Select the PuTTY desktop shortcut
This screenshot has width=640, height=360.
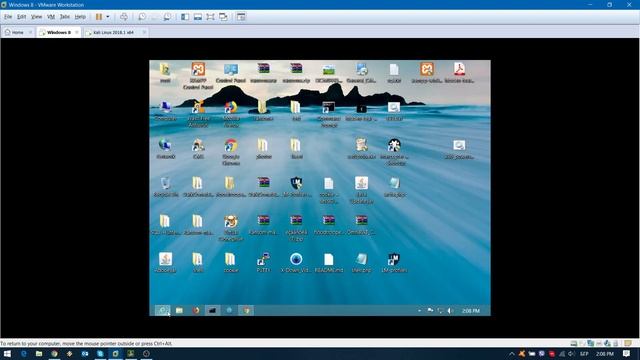point(263,262)
